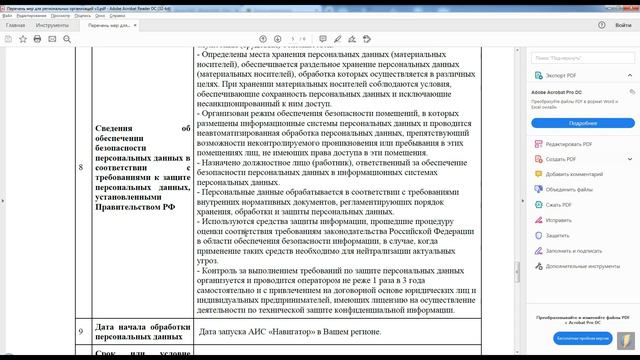Send the file by email via the envelope icon

[x=52, y=39]
